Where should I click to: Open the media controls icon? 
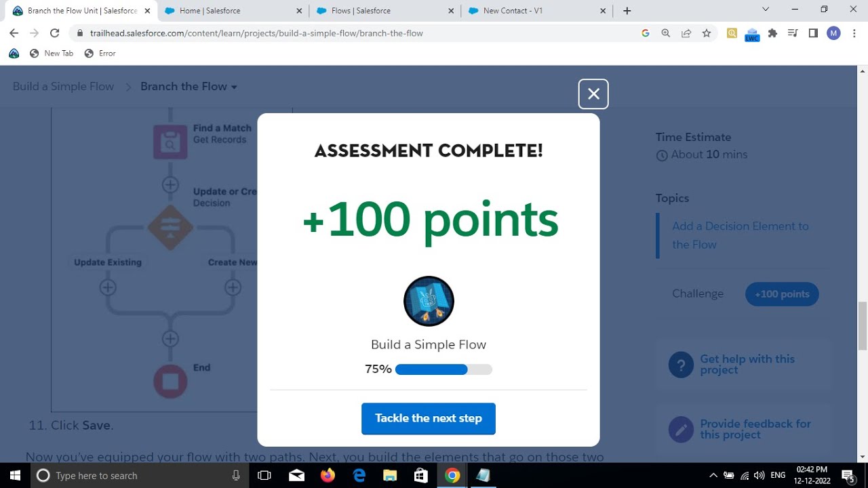(x=793, y=33)
